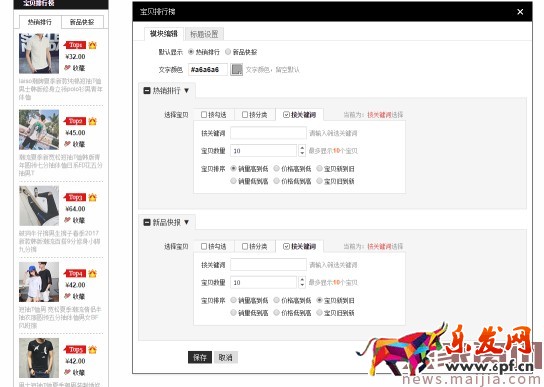Decrease 宝贝数量 with down arrow in 热销排行

coord(302,153)
